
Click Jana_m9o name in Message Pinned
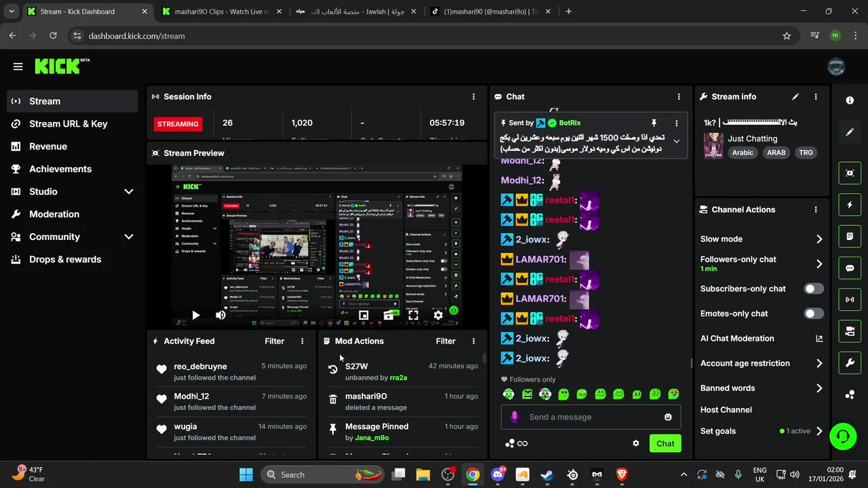point(372,438)
